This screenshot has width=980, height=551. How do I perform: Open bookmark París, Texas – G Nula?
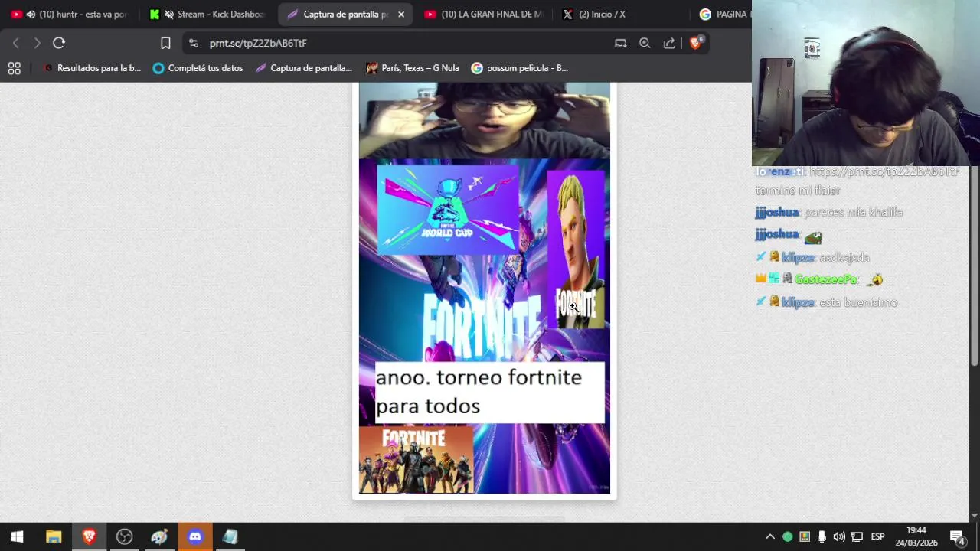[x=413, y=68]
